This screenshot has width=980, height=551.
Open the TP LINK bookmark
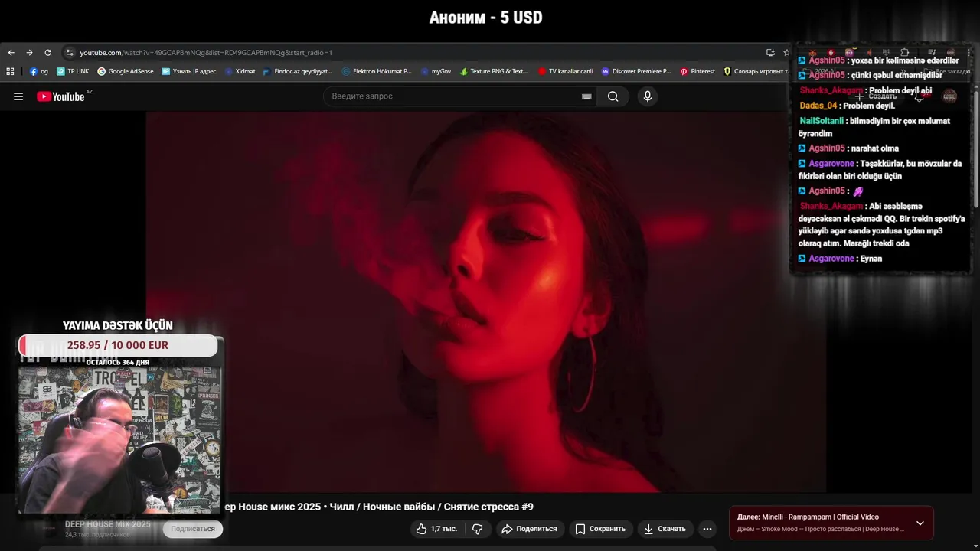pos(73,71)
